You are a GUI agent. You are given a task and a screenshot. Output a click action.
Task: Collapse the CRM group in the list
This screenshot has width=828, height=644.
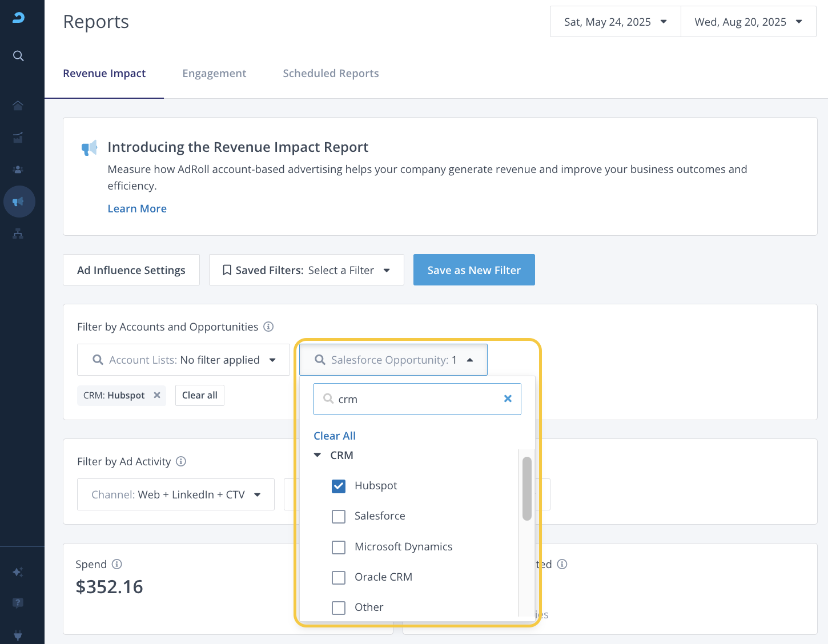point(317,455)
